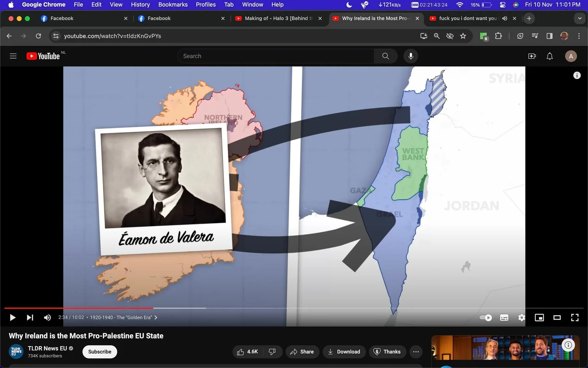Screen dimensions: 588x368
Task: Open the YouTube navigation hamburger menu
Action: 13,56
